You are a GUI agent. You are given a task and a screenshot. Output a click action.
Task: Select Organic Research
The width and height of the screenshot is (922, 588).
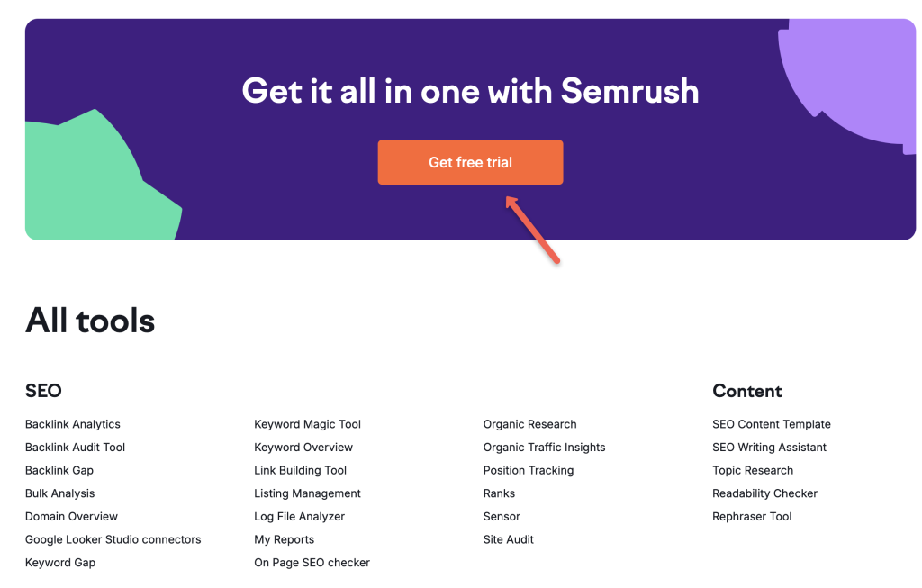coord(529,423)
